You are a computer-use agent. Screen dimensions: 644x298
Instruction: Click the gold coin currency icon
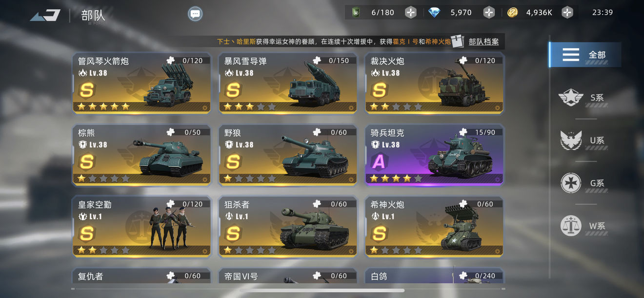click(x=512, y=13)
